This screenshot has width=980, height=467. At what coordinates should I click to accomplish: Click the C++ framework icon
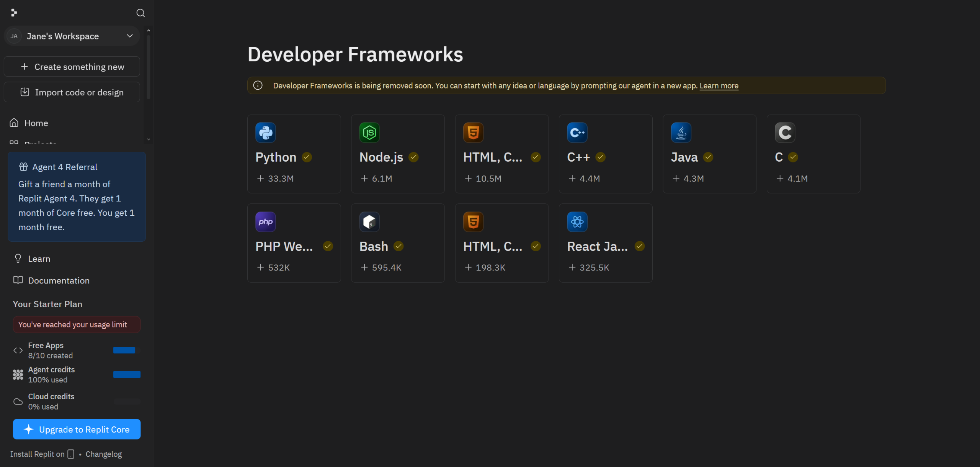[577, 133]
